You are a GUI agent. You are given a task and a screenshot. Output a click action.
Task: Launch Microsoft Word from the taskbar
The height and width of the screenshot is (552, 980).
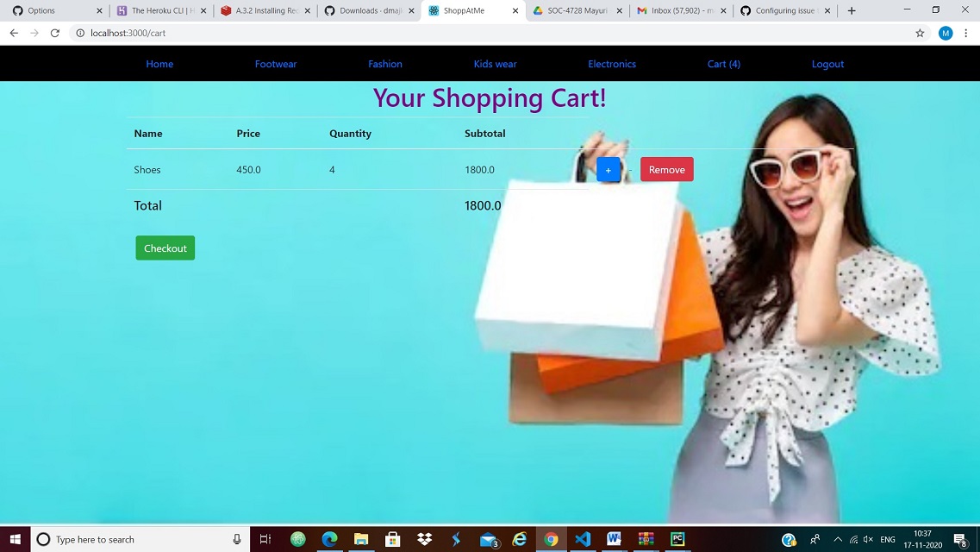point(614,539)
